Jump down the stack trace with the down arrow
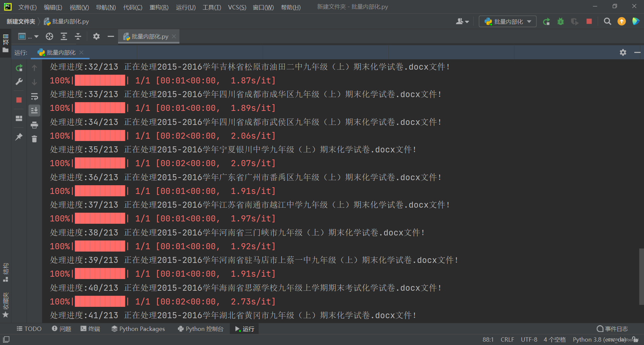 34,82
